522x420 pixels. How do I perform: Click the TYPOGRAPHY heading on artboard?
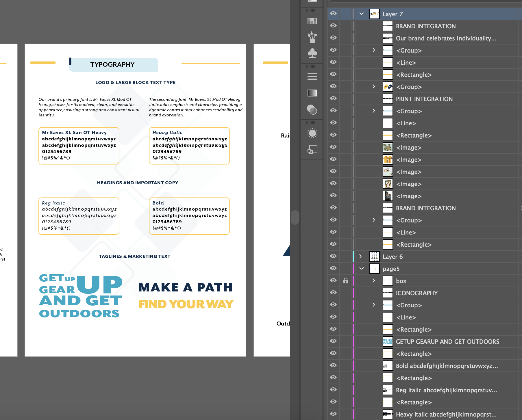coord(112,64)
